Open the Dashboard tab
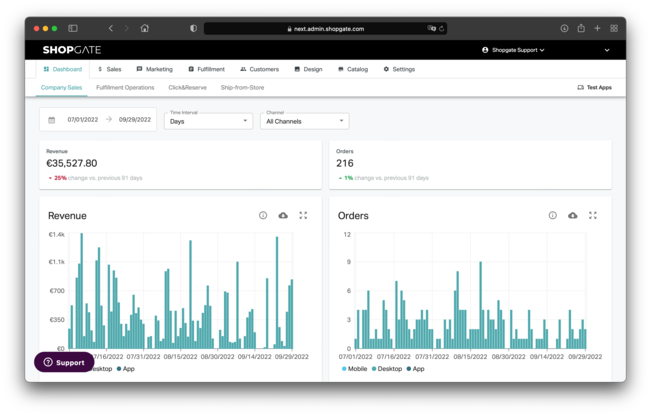651x415 pixels. tap(63, 69)
